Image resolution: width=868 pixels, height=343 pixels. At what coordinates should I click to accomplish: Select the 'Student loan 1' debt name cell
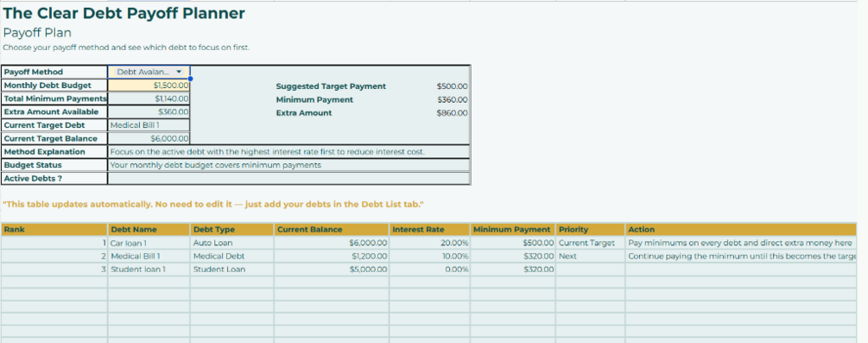pos(149,270)
